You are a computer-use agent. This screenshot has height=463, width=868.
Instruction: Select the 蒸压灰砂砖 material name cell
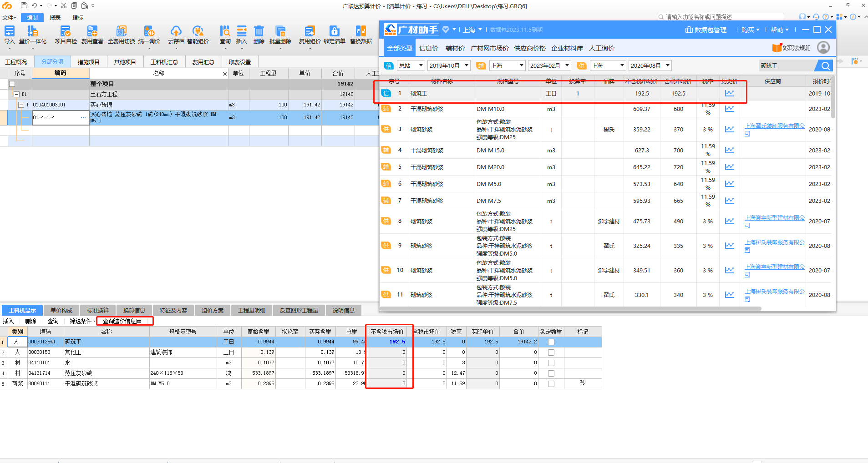[107, 373]
